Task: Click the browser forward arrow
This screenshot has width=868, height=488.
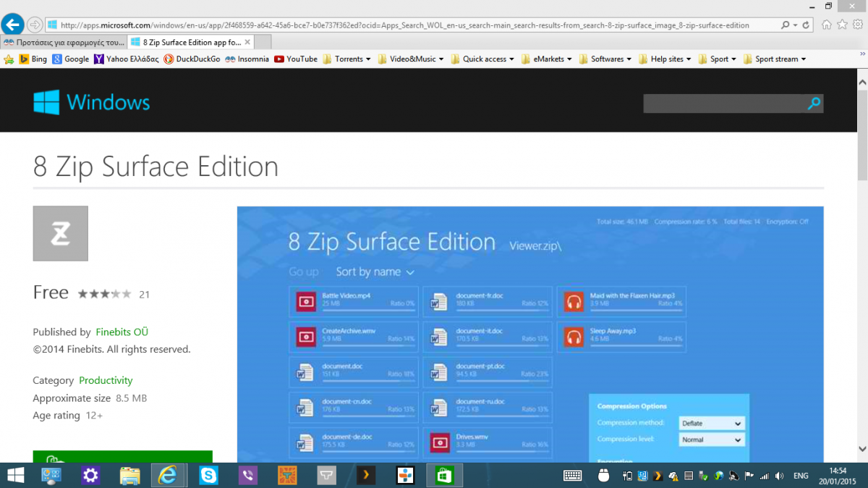Action: point(35,25)
